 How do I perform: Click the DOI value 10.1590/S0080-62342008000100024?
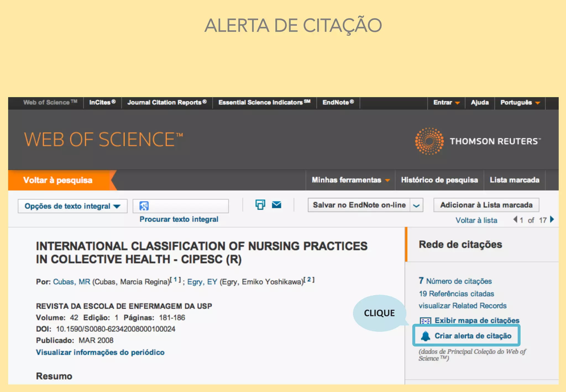(x=116, y=329)
